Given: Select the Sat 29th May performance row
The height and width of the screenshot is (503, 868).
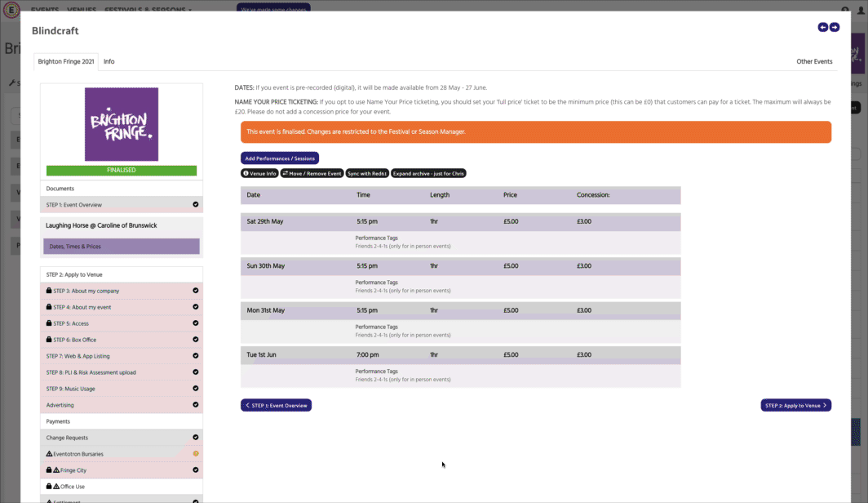Looking at the screenshot, I should 461,221.
